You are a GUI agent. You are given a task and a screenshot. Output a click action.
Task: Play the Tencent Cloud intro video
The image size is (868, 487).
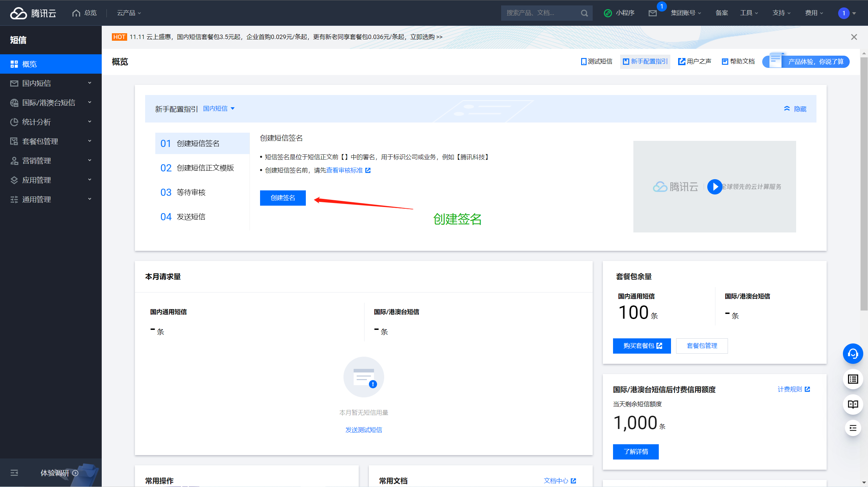pos(715,187)
